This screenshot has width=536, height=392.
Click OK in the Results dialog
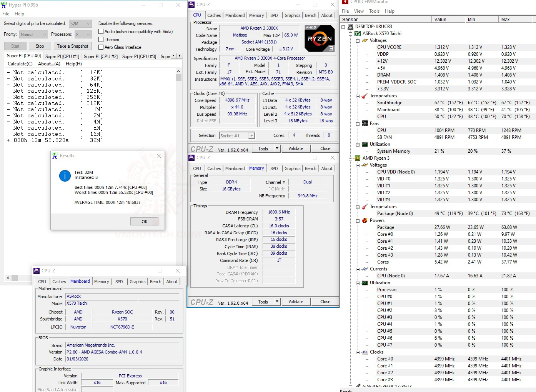pyautogui.click(x=144, y=222)
